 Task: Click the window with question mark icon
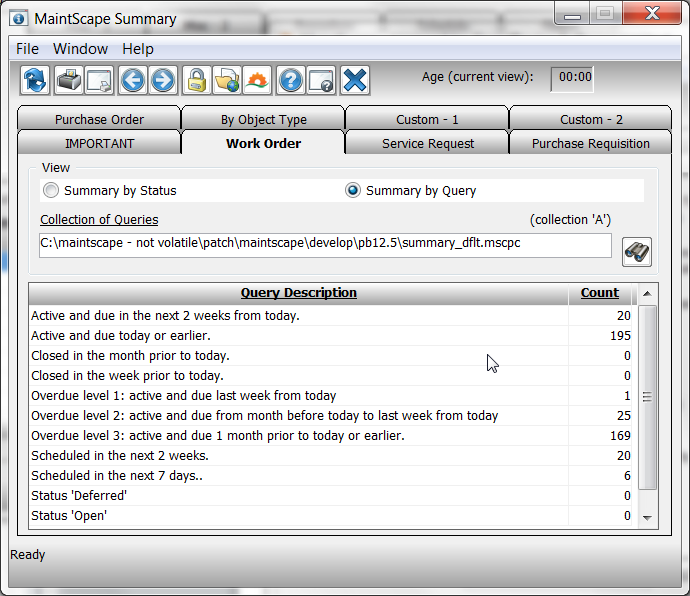click(321, 81)
